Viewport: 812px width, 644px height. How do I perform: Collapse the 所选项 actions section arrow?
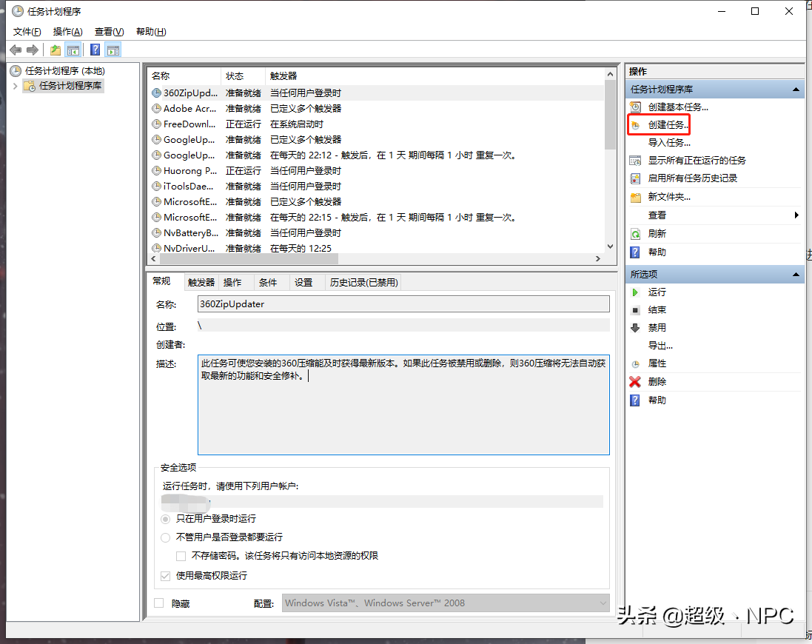[796, 275]
